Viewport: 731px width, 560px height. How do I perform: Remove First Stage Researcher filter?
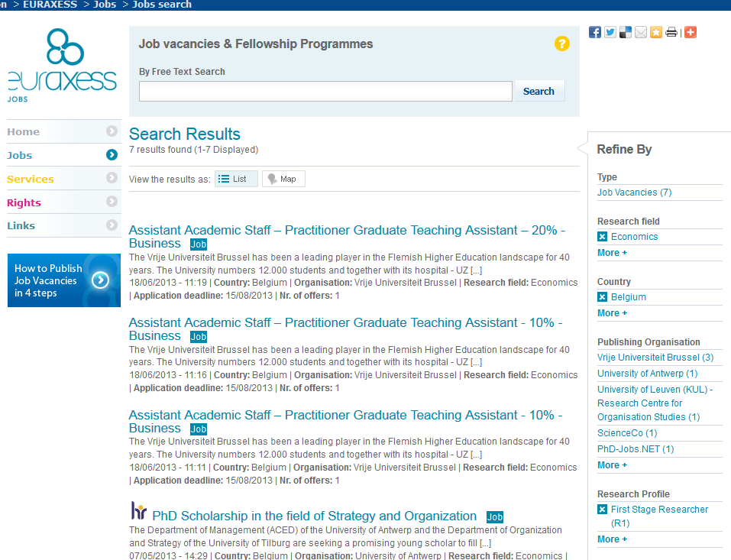coord(603,509)
